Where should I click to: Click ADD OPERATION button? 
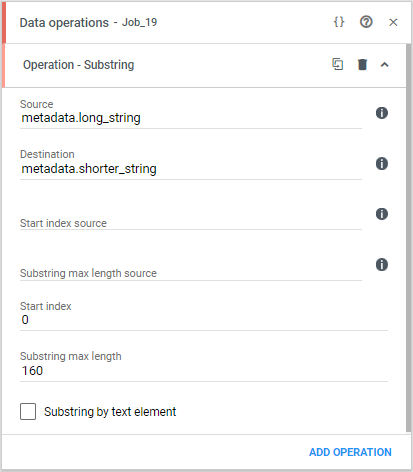point(350,452)
